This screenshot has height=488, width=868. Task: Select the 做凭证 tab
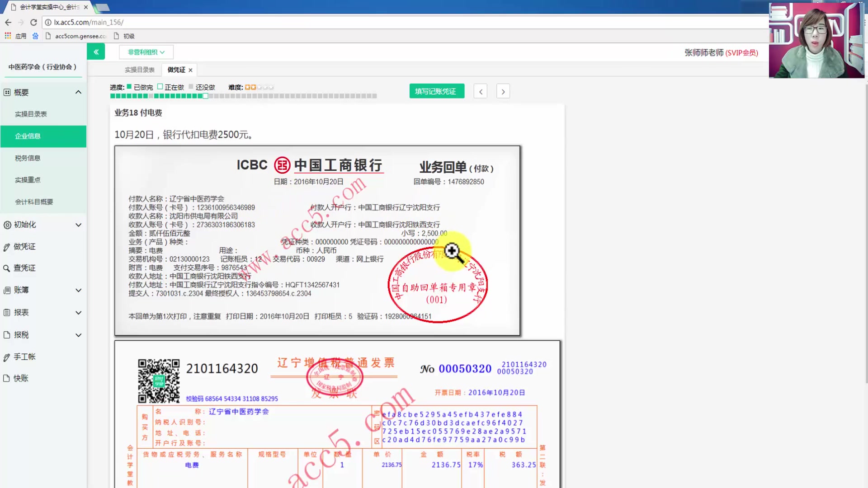tap(176, 70)
